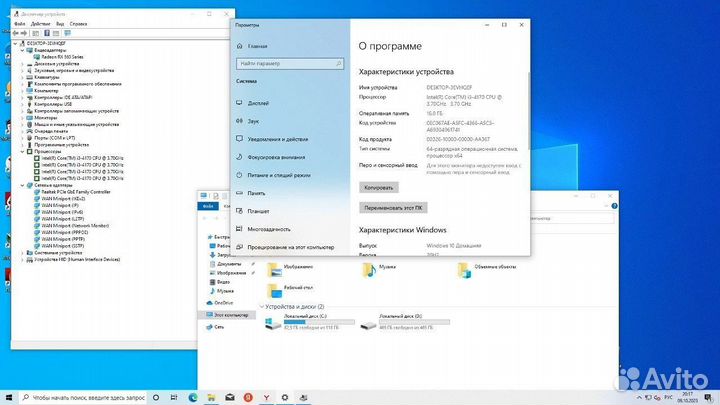Screen dimensions: 720x405
Task: Click the Home (Главная) icon in Settings
Action: [x=240, y=46]
